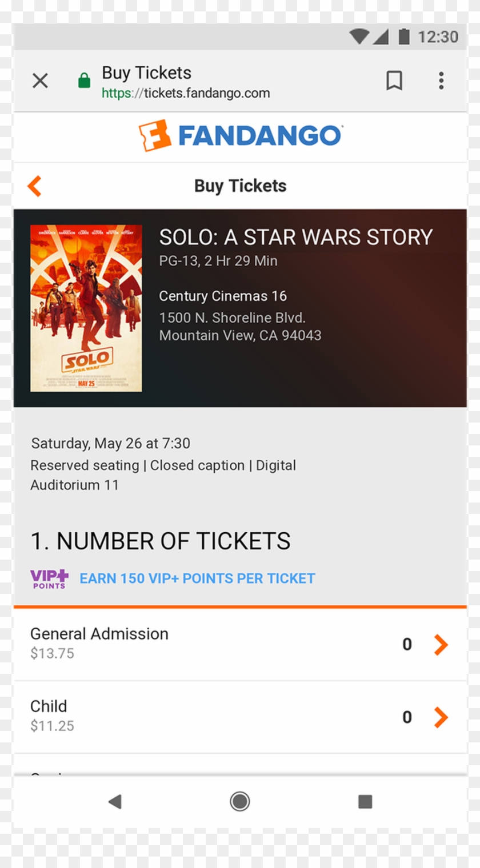Open the three-dot browser menu
The width and height of the screenshot is (480, 868).
(x=441, y=81)
